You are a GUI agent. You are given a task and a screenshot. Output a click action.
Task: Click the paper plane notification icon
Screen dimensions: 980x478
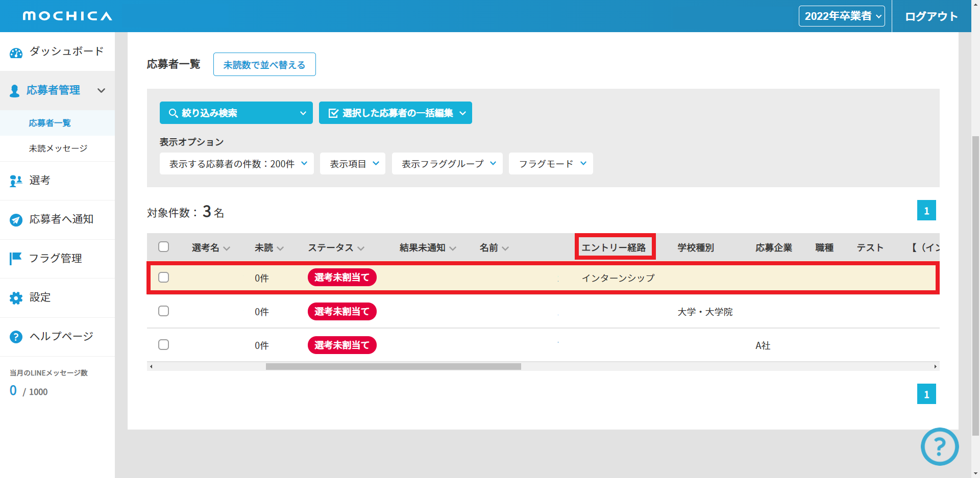(16, 220)
